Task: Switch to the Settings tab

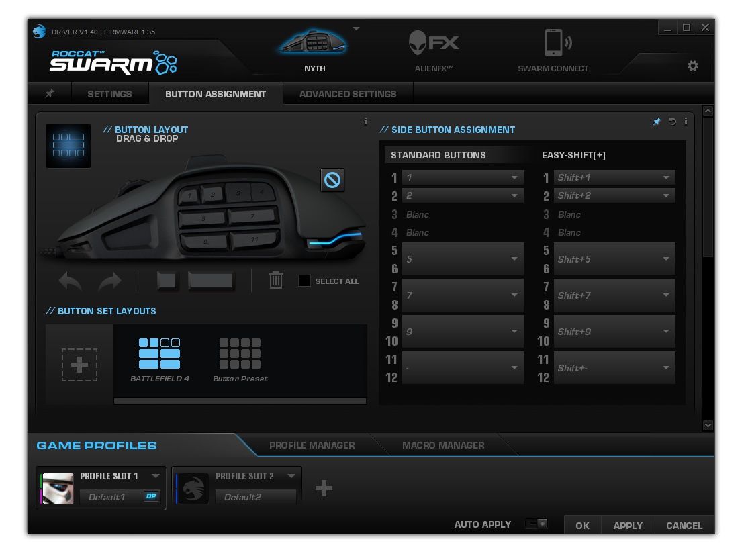Action: pos(109,94)
